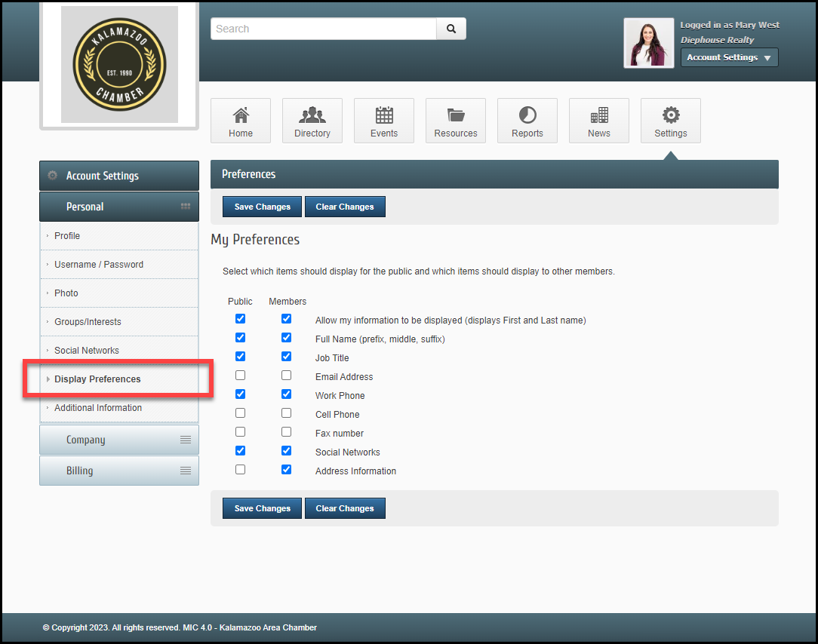Click the bottom Clear Changes button

[345, 508]
